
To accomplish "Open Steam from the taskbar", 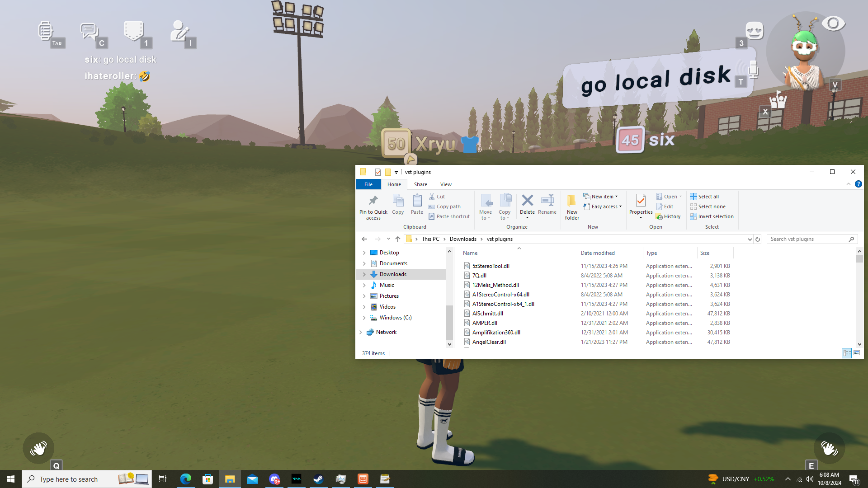I will tap(318, 479).
